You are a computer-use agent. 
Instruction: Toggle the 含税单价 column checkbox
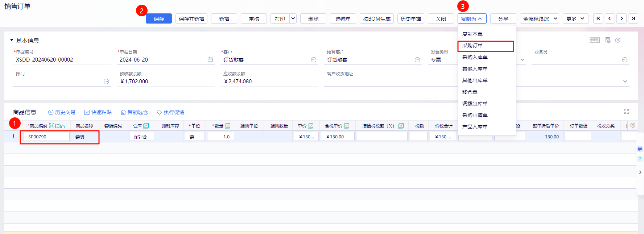coord(347,126)
